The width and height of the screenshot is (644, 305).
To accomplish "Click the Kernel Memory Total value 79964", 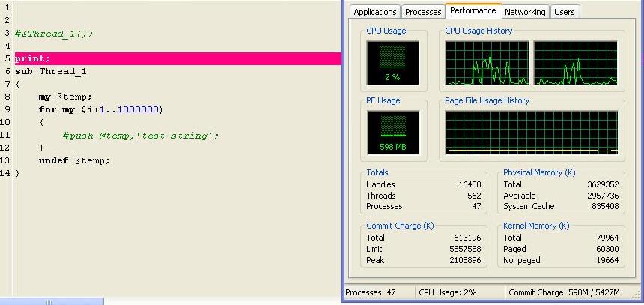I will coord(607,238).
